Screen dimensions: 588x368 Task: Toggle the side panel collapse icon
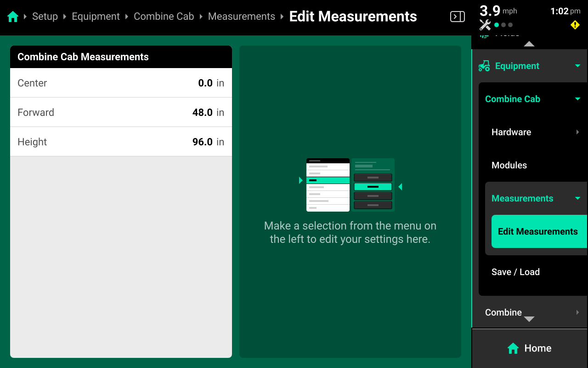coord(457,17)
